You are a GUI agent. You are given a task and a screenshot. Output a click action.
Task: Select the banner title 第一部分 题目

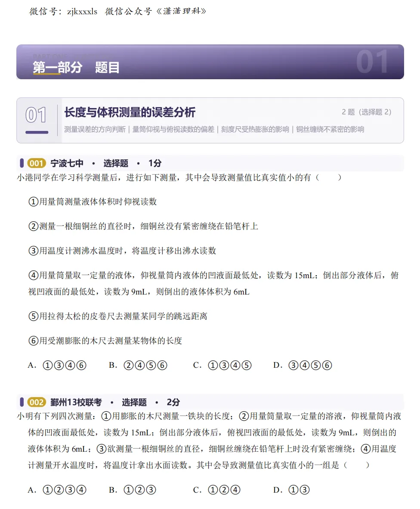(x=76, y=68)
